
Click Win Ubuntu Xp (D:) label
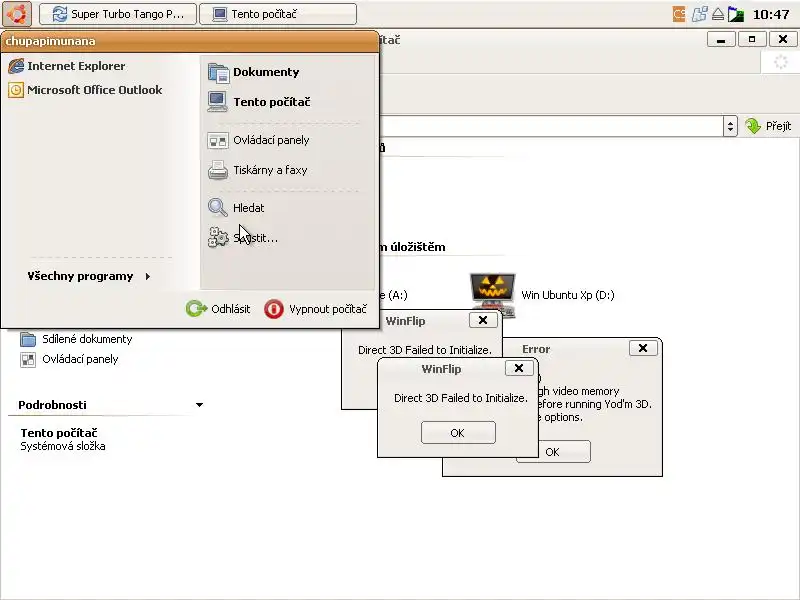pyautogui.click(x=568, y=295)
